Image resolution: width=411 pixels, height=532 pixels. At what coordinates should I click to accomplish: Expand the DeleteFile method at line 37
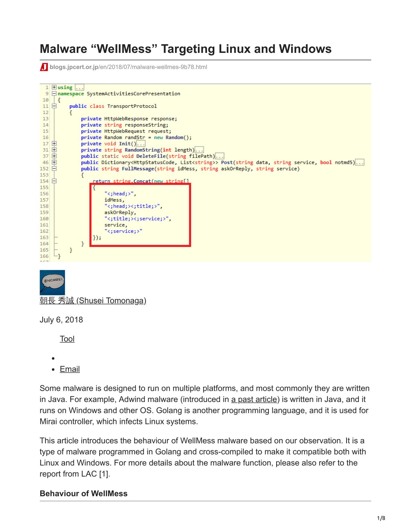pos(54,156)
